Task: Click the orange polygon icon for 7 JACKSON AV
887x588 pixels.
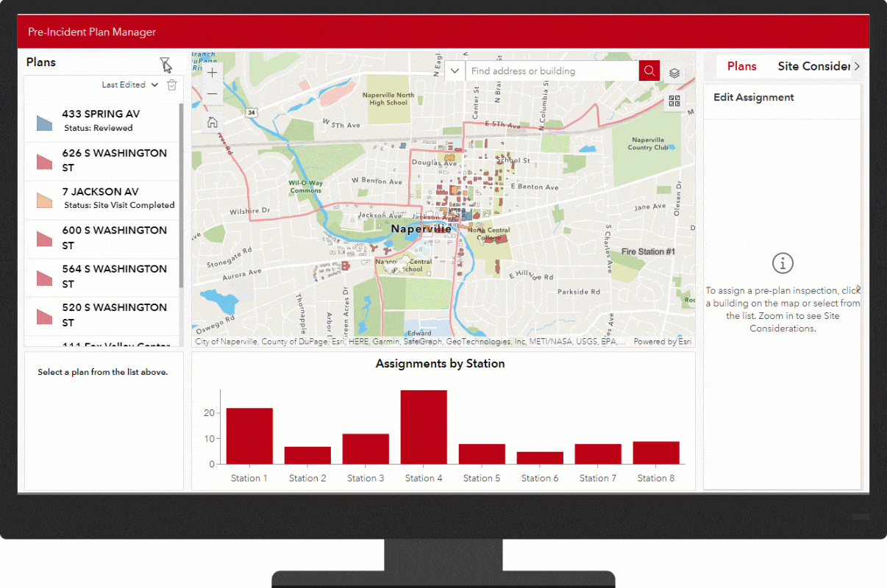Action: point(45,200)
